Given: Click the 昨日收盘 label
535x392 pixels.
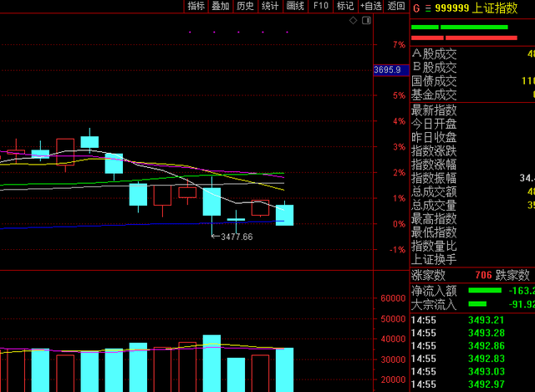Looking at the screenshot, I should (434, 137).
